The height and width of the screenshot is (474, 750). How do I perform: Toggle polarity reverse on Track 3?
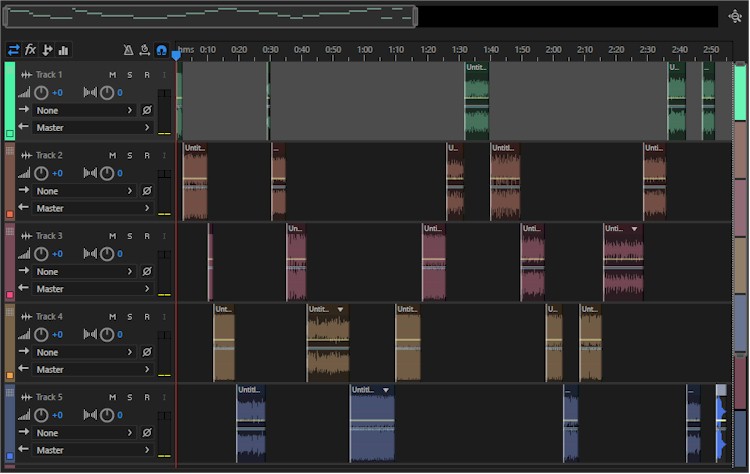click(147, 272)
